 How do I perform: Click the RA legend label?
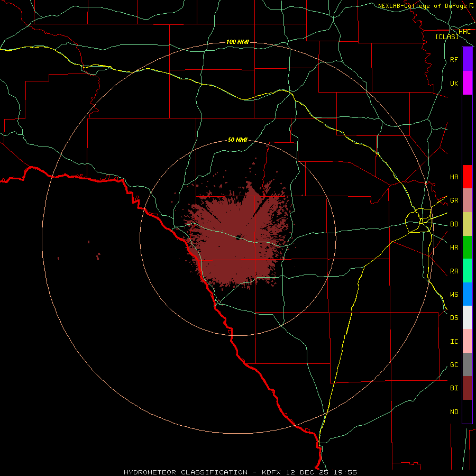coord(454,271)
